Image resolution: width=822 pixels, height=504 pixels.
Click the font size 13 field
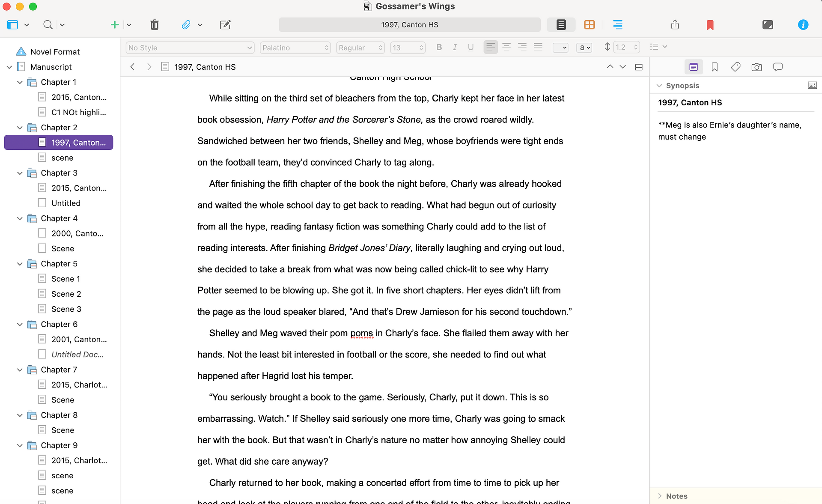[408, 48]
